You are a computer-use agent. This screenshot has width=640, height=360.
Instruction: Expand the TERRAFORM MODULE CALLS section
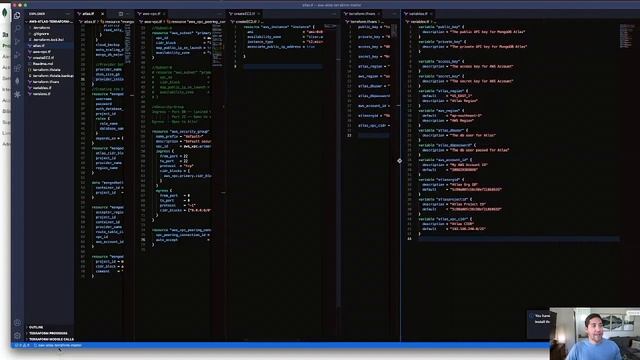49,339
